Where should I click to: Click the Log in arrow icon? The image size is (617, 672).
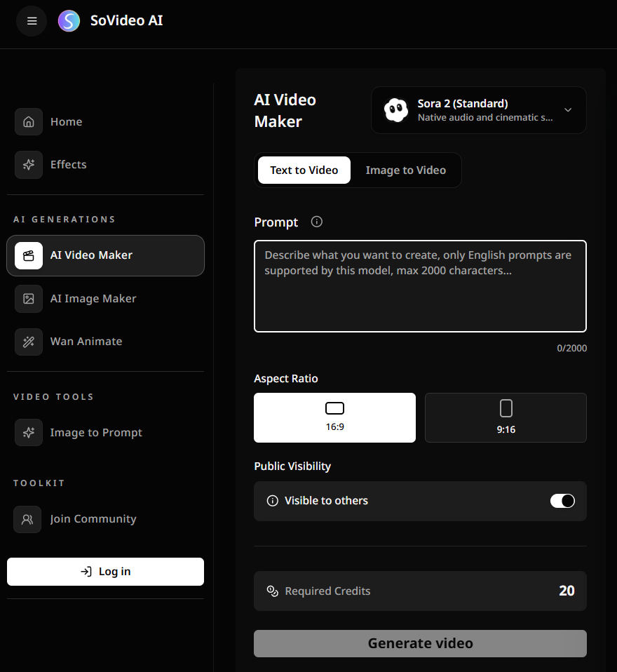click(x=86, y=571)
